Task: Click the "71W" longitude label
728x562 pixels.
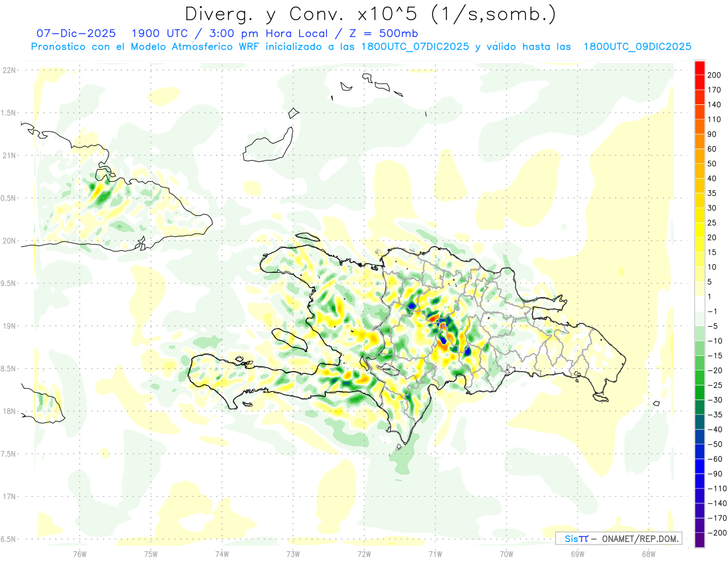Action: (x=435, y=554)
